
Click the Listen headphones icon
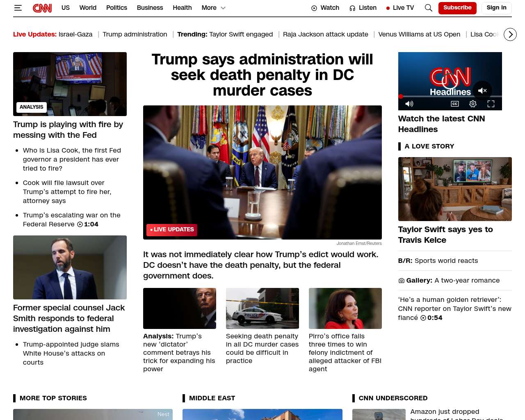point(352,8)
